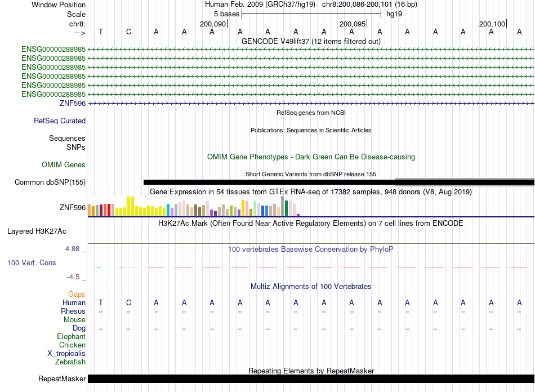Click the RepeatMasker track label

62,378
